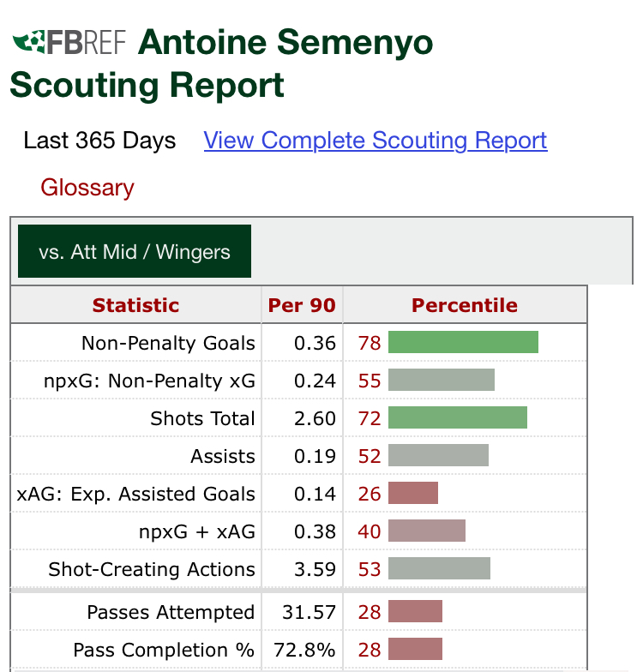The height and width of the screenshot is (672, 643).
Task: Sort by the Statistic column header
Action: tap(135, 305)
